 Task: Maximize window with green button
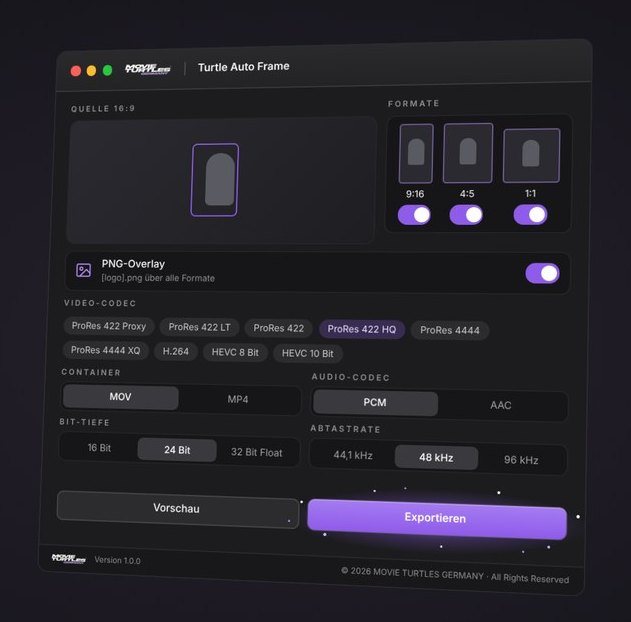(107, 70)
